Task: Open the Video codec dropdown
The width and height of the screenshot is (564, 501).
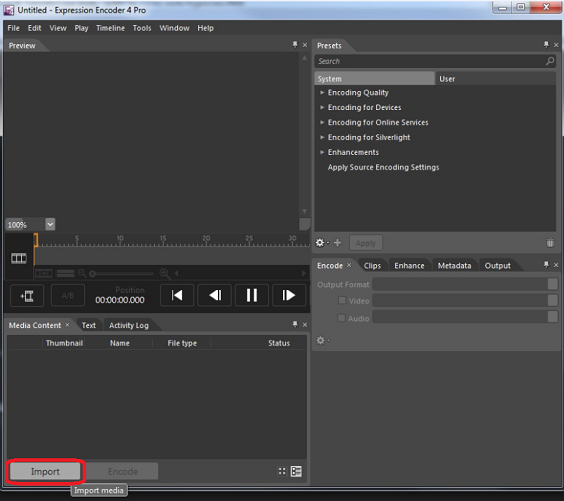Action: (552, 300)
